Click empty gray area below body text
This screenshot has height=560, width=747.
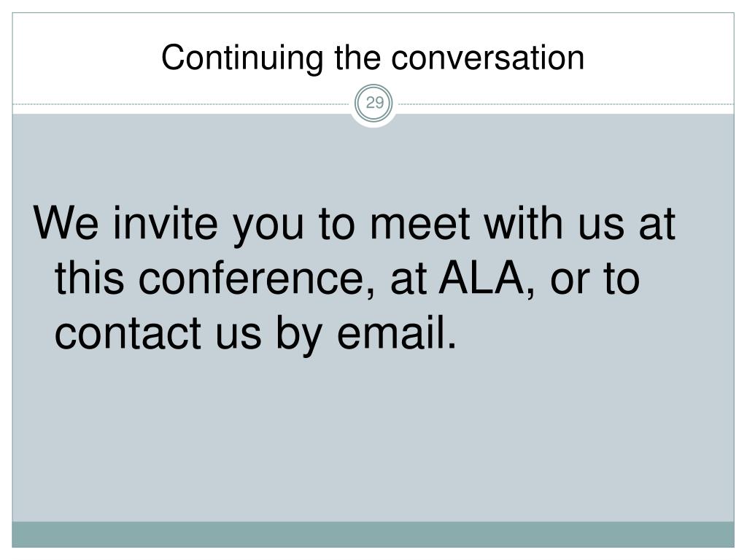pos(373,438)
